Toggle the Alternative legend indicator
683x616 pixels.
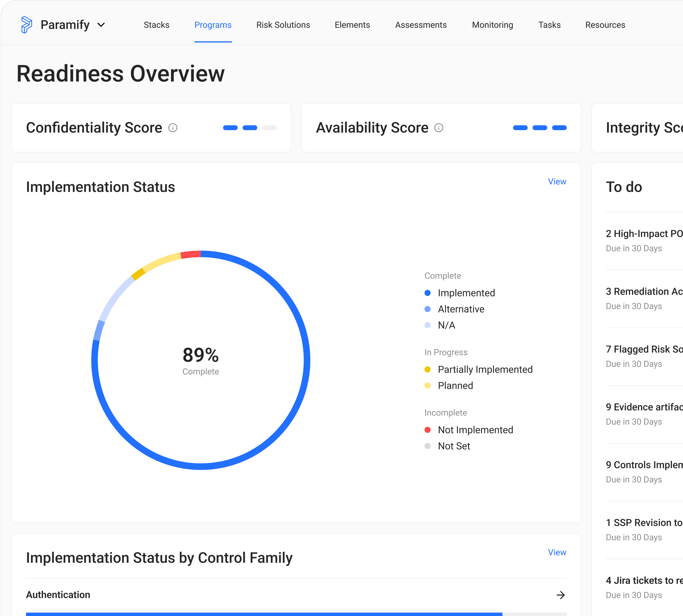tap(428, 309)
